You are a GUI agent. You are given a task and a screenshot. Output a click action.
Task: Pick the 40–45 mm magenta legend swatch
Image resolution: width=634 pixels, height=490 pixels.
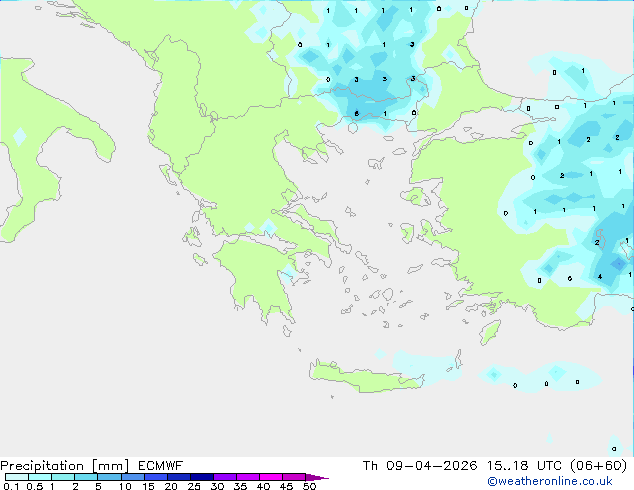click(x=271, y=477)
